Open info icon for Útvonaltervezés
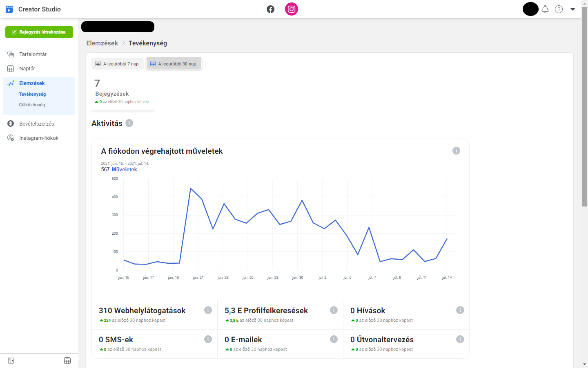The image size is (588, 368). pos(460,339)
